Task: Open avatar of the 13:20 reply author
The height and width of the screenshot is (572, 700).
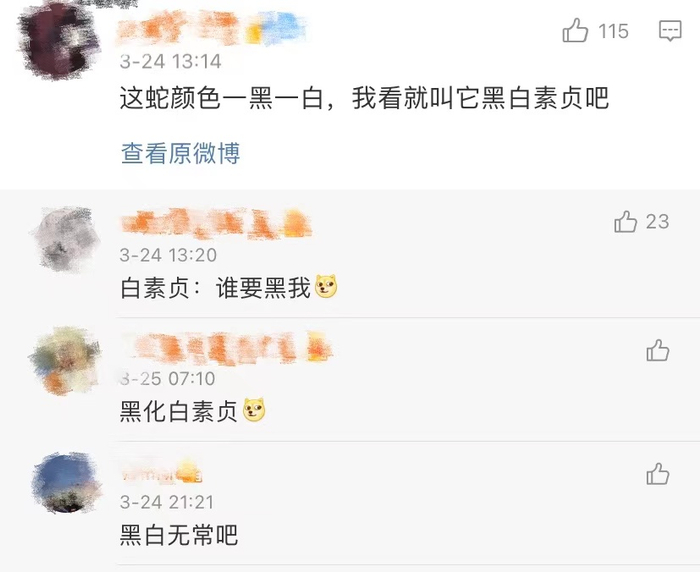Action: coord(66,239)
